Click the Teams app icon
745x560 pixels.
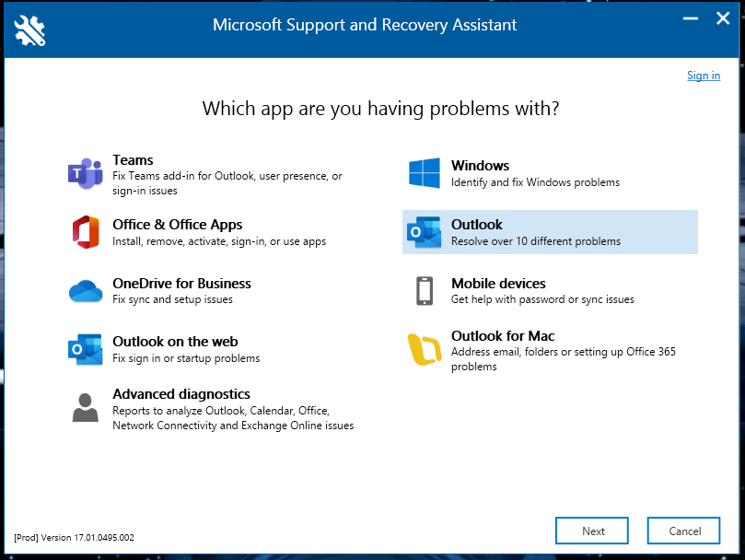pos(86,173)
